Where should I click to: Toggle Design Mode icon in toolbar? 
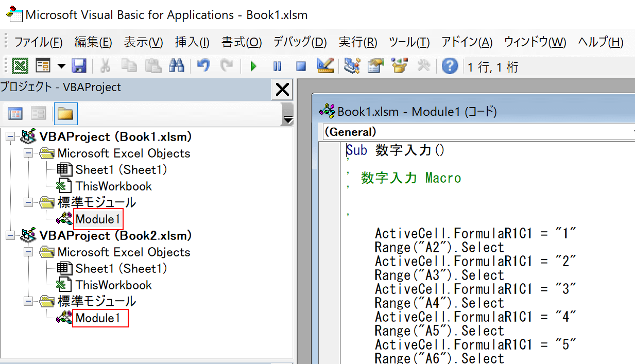coord(325,66)
